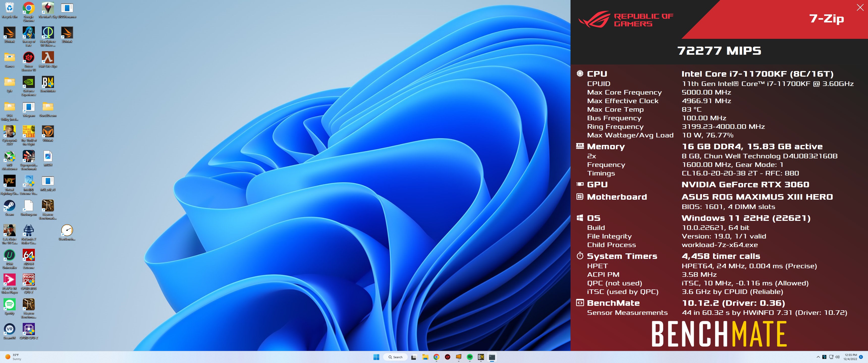Open the Superposition Benchmark shortcut
The image size is (868, 363).
click(29, 160)
